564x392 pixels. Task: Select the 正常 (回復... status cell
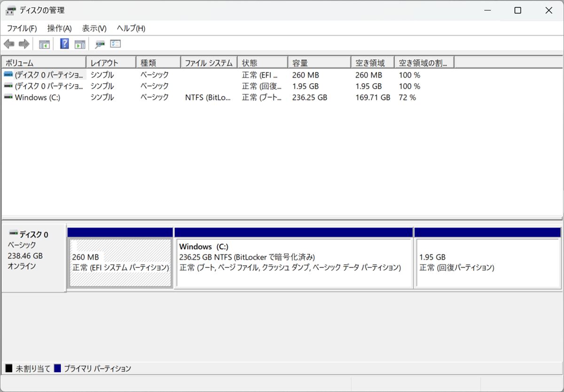coord(262,86)
